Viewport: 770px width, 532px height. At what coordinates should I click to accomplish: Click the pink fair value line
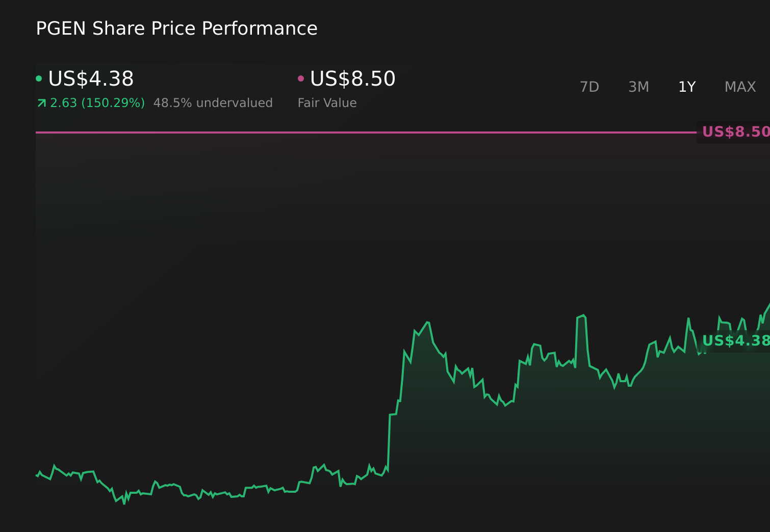tap(357, 133)
